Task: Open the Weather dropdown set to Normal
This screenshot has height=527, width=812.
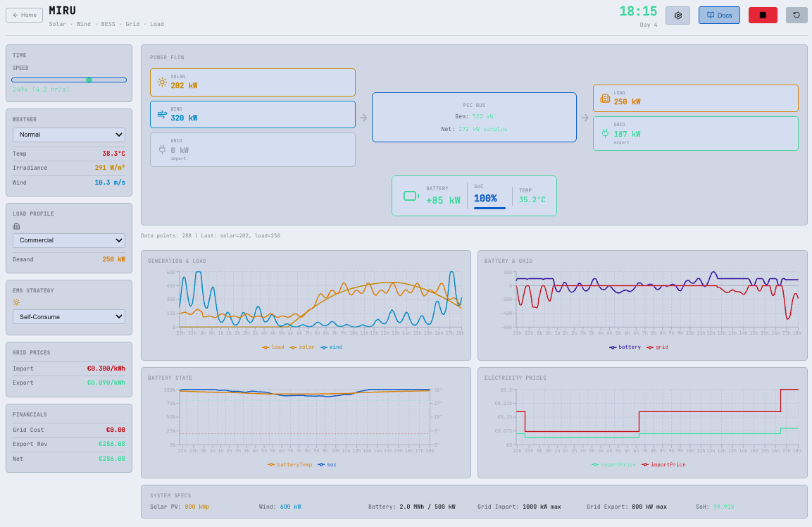Action: 69,135
